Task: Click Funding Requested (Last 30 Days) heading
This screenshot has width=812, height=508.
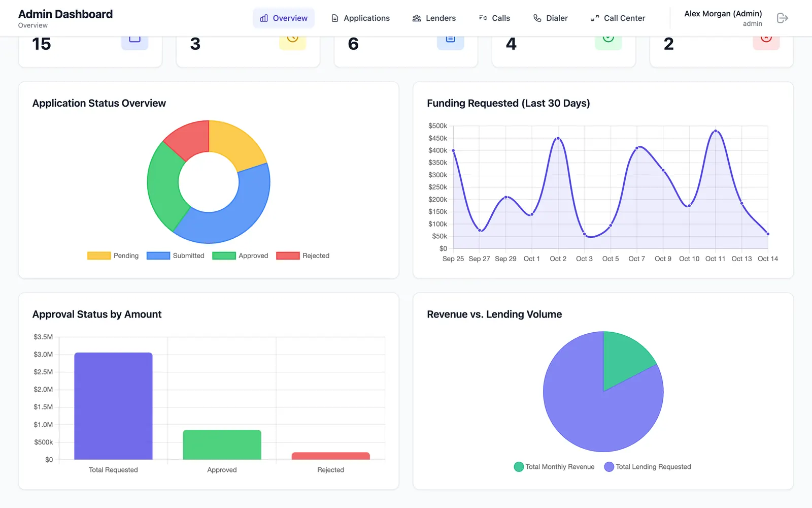Action: (509, 103)
